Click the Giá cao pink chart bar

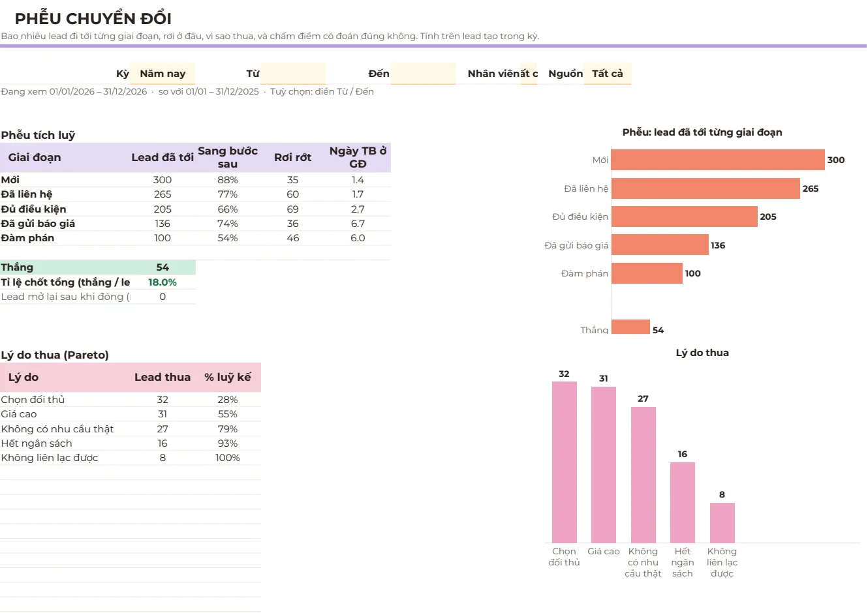604,465
